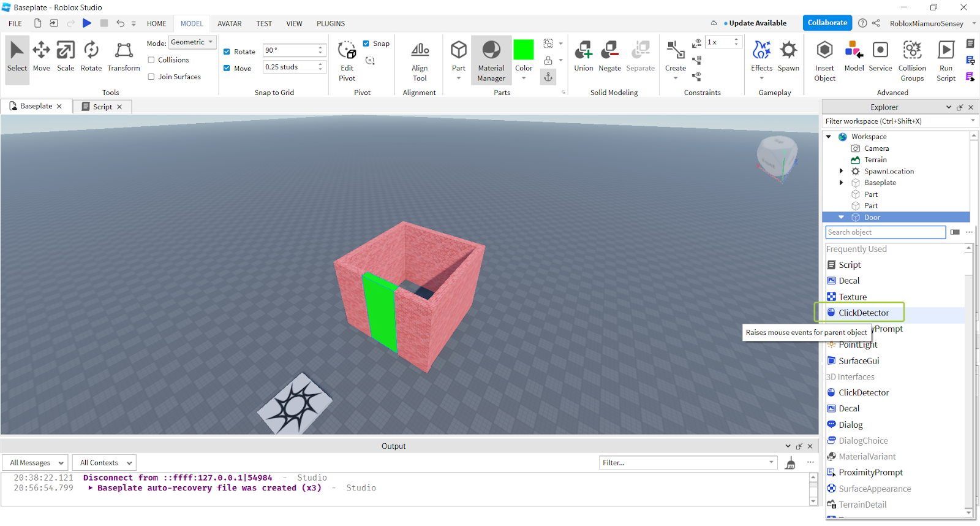Click the view selector cube in viewport
Image resolution: width=980 pixels, height=526 pixels.
[777, 158]
